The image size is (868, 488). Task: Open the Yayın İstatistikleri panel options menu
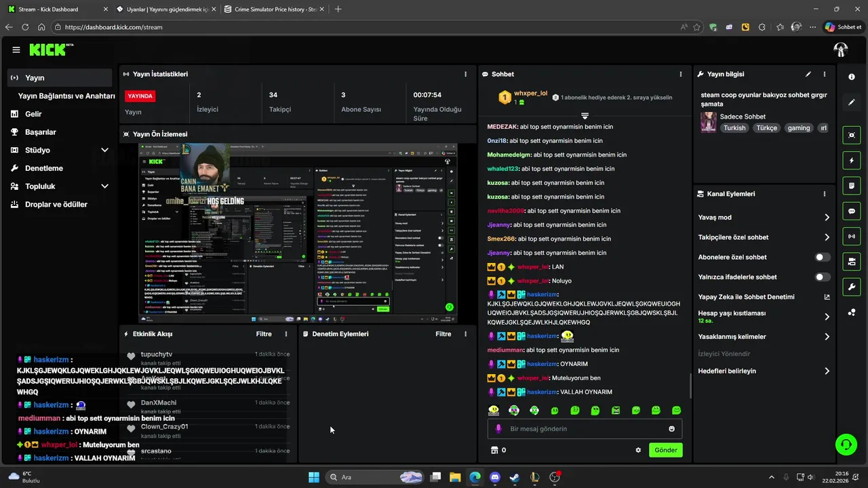click(x=465, y=74)
